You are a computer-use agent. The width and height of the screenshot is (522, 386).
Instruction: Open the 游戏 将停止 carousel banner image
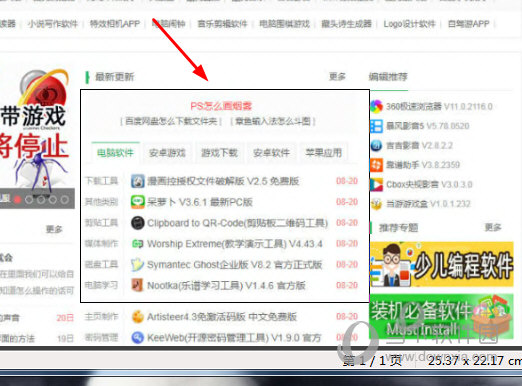37,139
